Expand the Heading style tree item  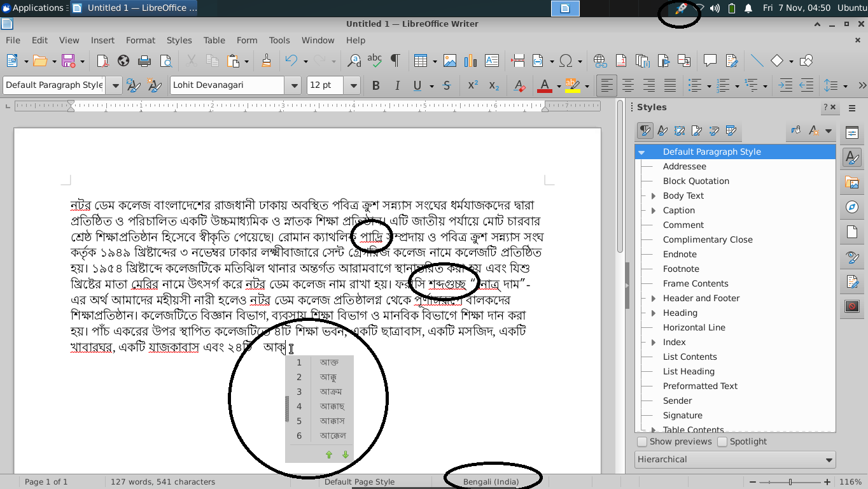pos(653,313)
